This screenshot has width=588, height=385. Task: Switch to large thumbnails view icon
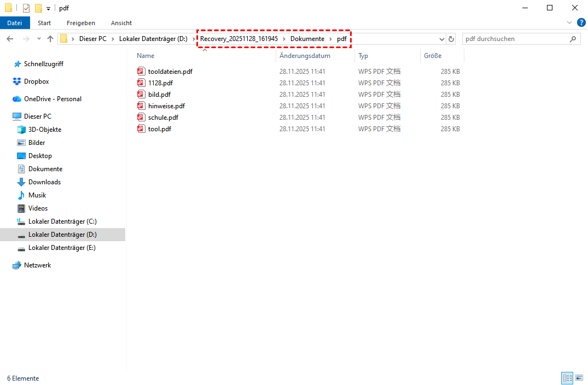[579, 378]
